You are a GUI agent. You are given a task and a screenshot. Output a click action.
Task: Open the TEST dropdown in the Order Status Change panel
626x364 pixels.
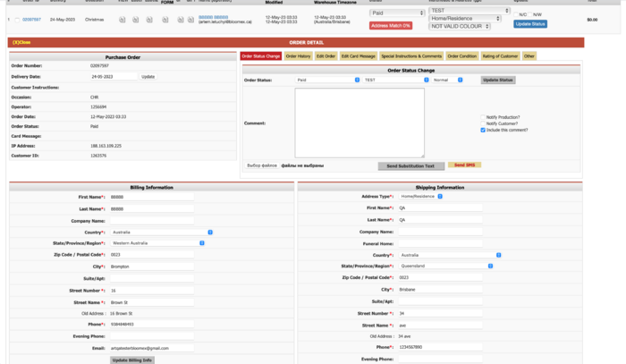pyautogui.click(x=396, y=80)
